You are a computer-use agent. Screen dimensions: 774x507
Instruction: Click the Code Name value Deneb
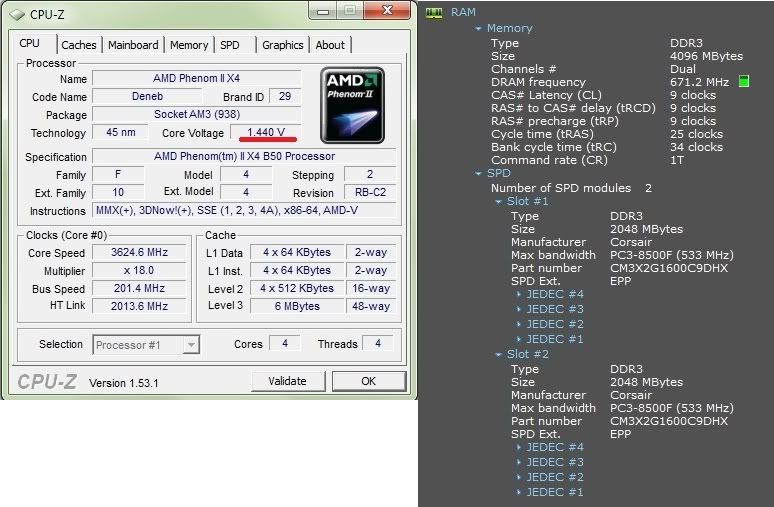(147, 96)
